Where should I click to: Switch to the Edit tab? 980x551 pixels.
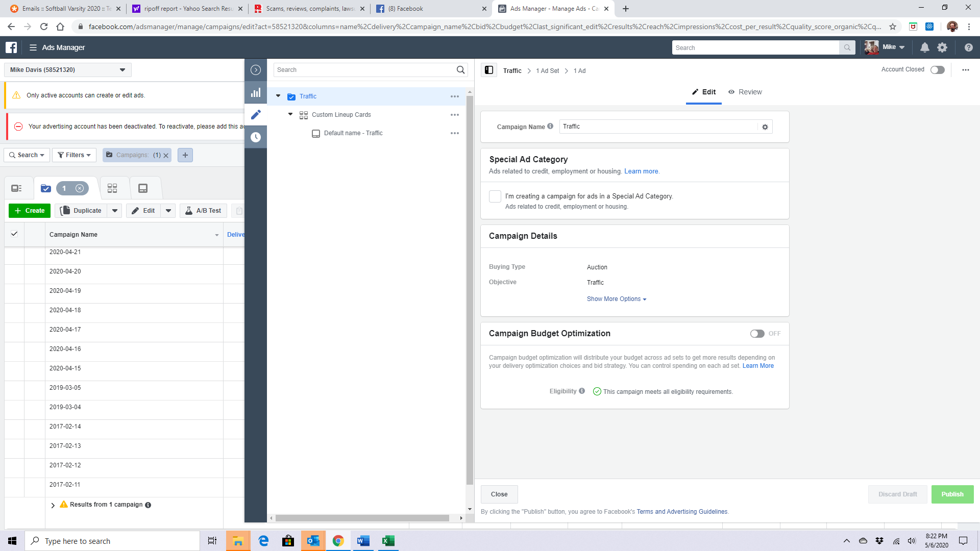[704, 92]
